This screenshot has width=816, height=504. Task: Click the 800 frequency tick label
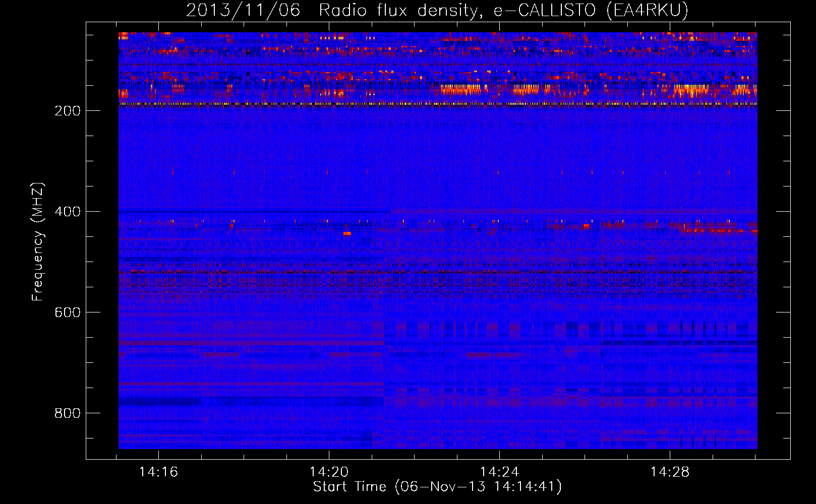68,413
